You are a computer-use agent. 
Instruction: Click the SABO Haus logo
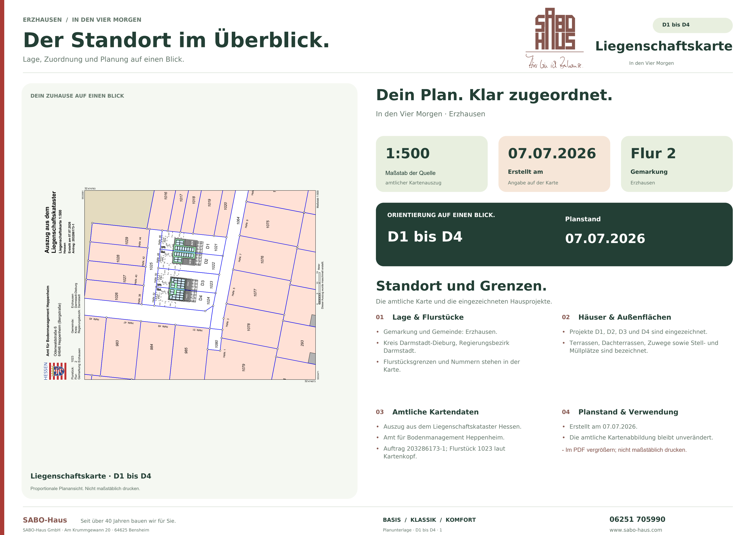[554, 38]
